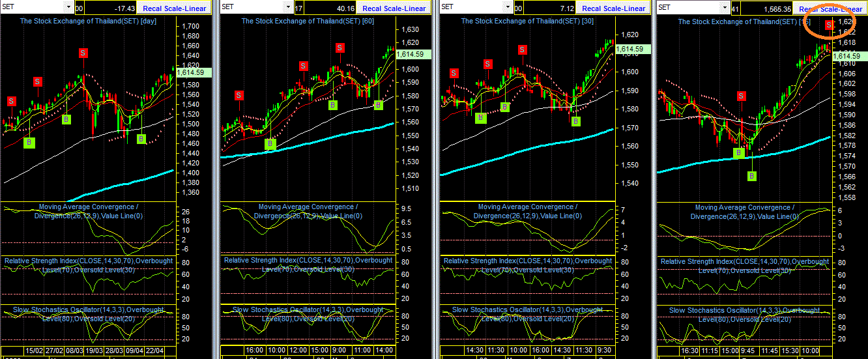Image resolution: width=868 pixels, height=359 pixels.
Task: Click the Slow Stochastics Oscillator label in the [30] chart
Action: click(x=527, y=314)
